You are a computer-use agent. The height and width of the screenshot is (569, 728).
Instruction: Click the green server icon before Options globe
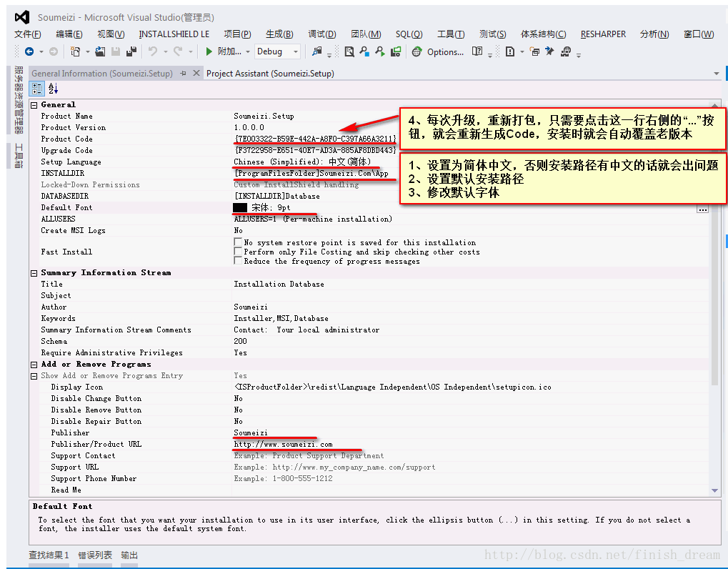[396, 51]
